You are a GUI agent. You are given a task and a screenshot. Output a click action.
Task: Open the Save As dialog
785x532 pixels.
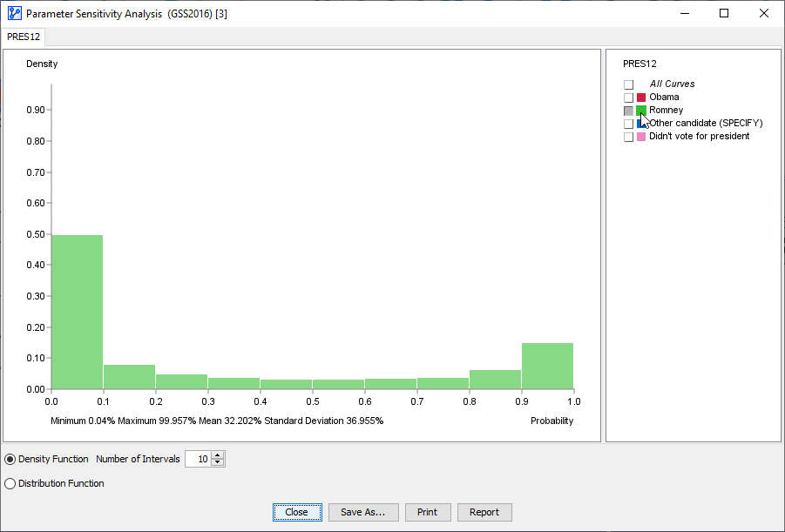click(363, 512)
